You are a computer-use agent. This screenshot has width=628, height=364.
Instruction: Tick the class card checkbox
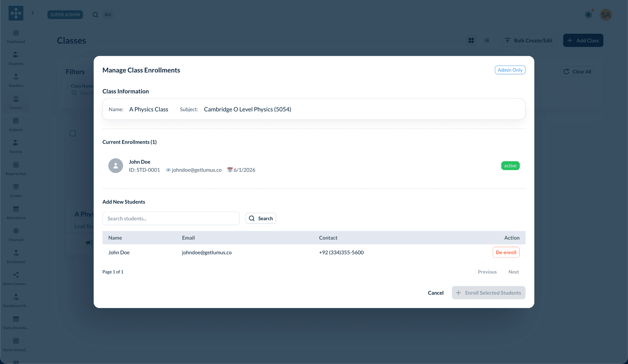(73, 133)
